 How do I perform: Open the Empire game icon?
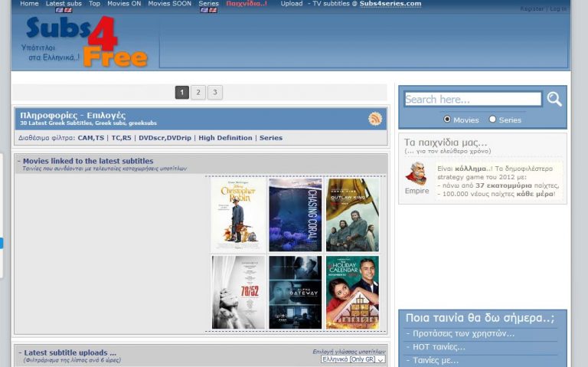[x=416, y=173]
